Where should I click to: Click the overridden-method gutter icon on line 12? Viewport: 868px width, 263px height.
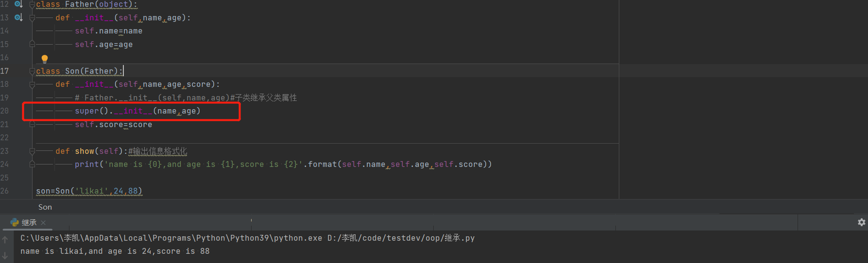point(18,4)
